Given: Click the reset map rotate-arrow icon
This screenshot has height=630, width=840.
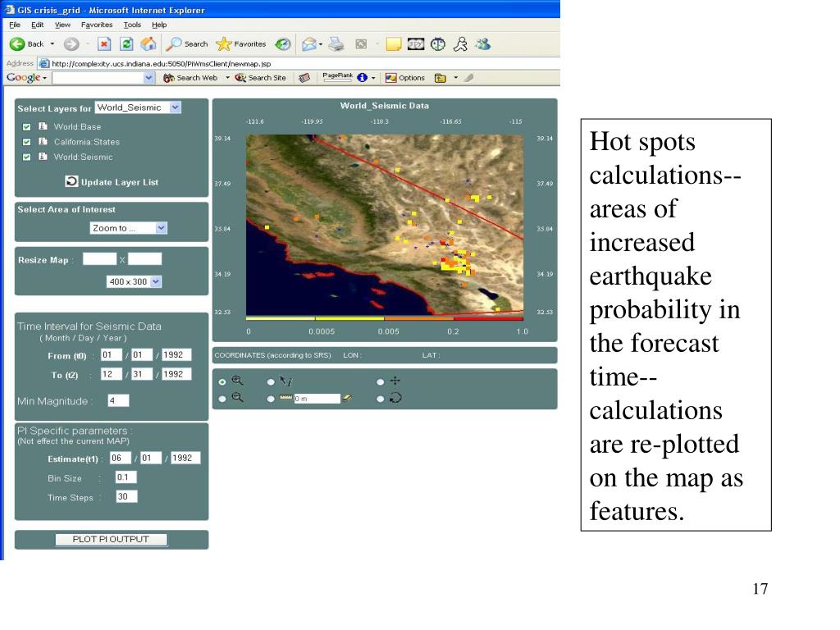Looking at the screenshot, I should point(395,398).
